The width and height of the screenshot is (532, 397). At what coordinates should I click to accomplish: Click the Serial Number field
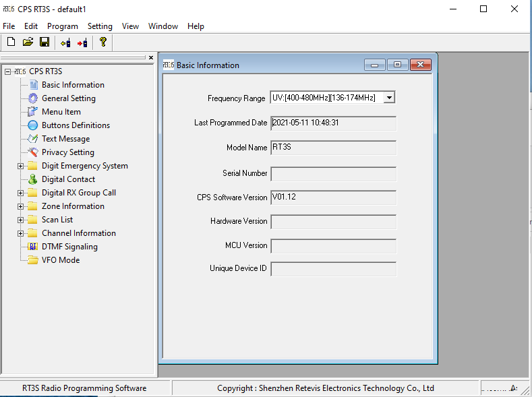(333, 174)
